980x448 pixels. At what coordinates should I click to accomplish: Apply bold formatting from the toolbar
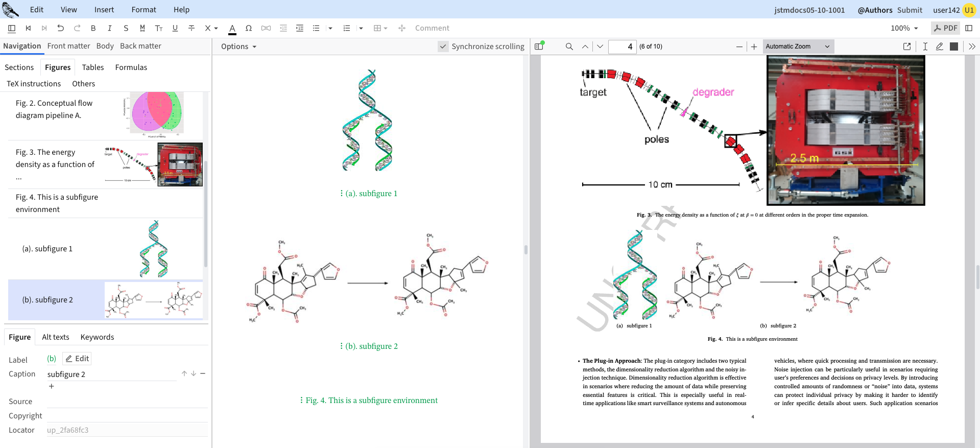click(x=93, y=28)
